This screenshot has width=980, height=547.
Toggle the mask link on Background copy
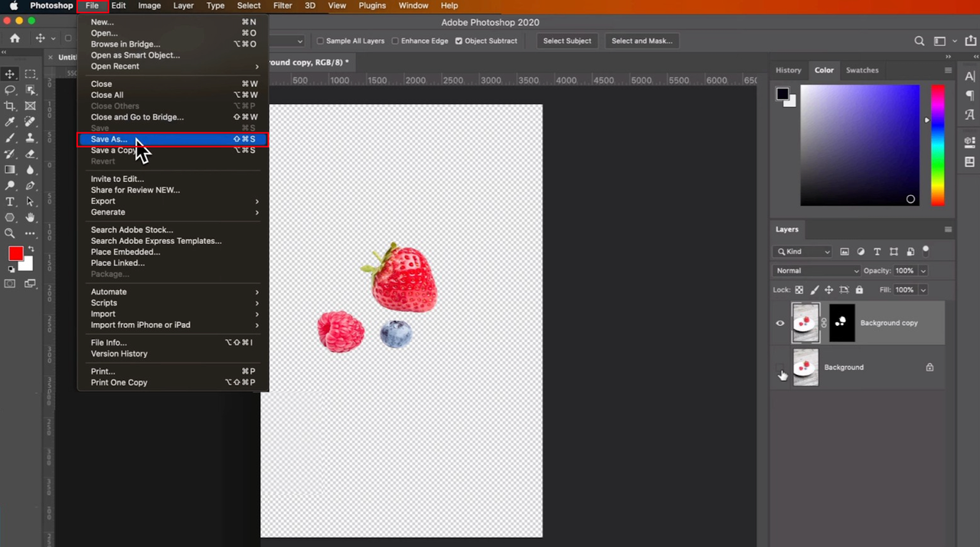[825, 323]
